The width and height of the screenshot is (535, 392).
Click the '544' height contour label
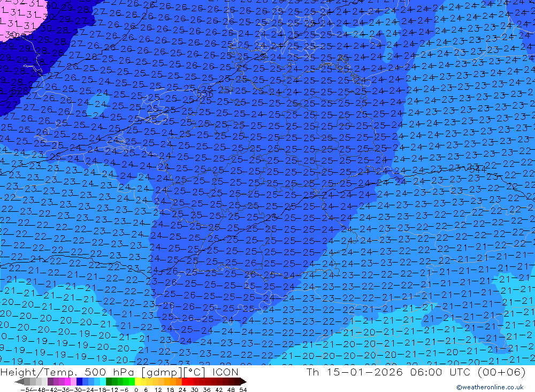478,168
